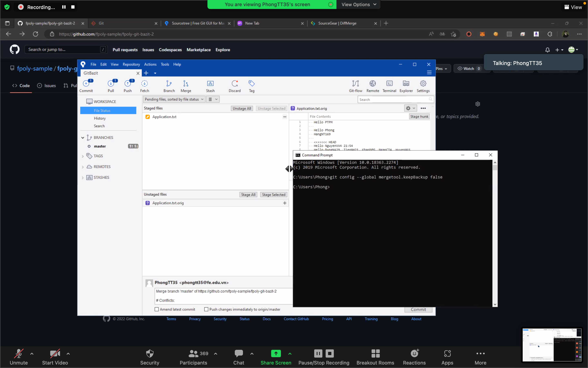
Task: Unmute the Zoom microphone
Action: pyautogui.click(x=19, y=357)
